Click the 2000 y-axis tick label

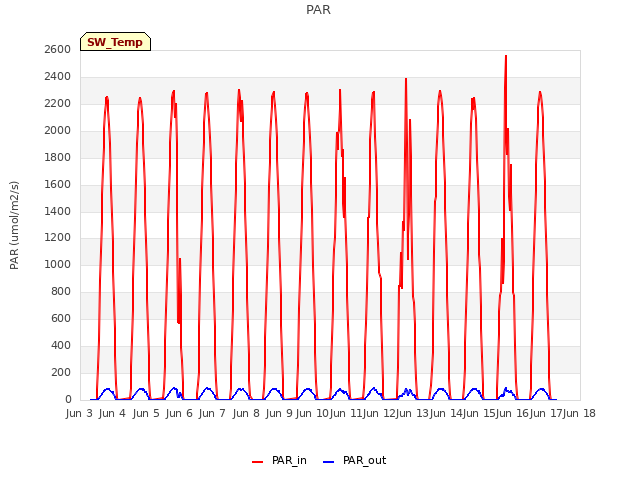coord(58,130)
